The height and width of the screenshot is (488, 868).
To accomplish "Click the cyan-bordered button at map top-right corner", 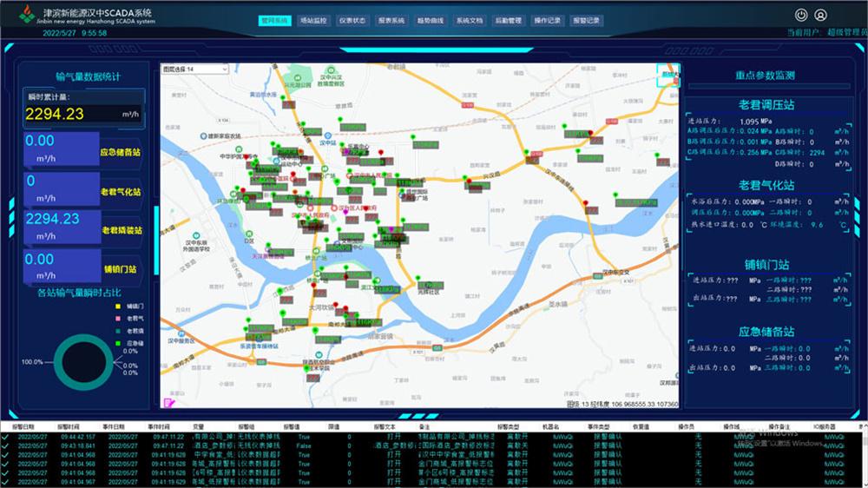I will point(668,76).
